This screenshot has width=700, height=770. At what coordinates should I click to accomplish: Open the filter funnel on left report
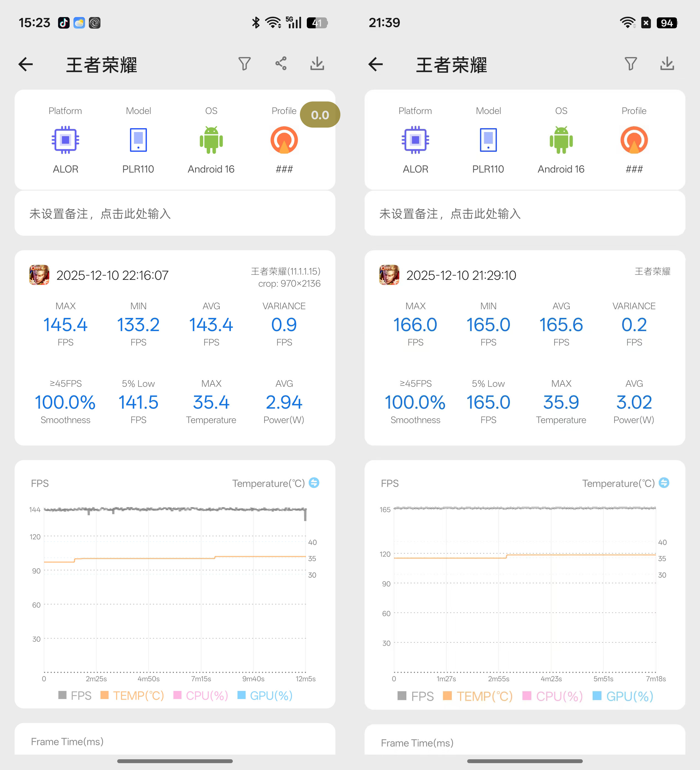point(245,64)
